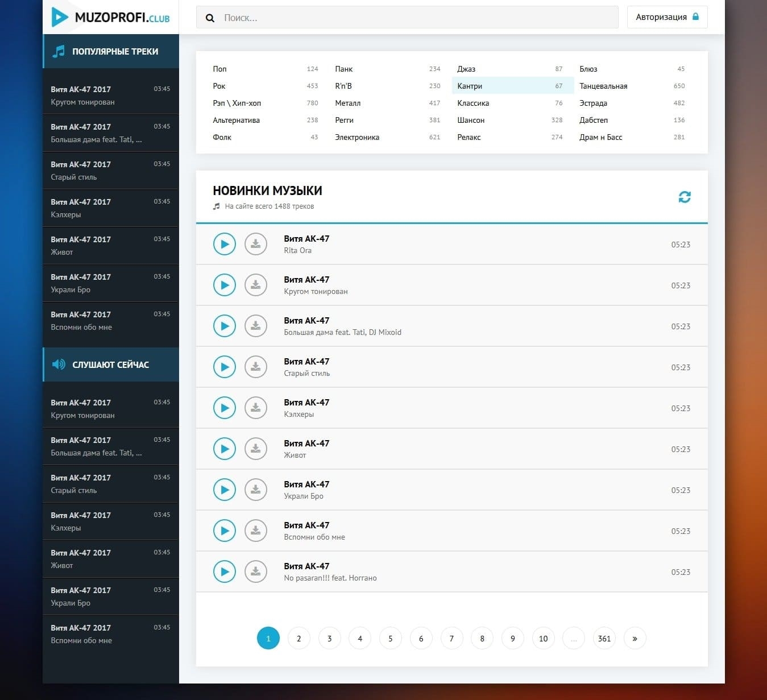Click the music note icon beside Популярные треки
Image resolution: width=767 pixels, height=700 pixels.
point(59,51)
